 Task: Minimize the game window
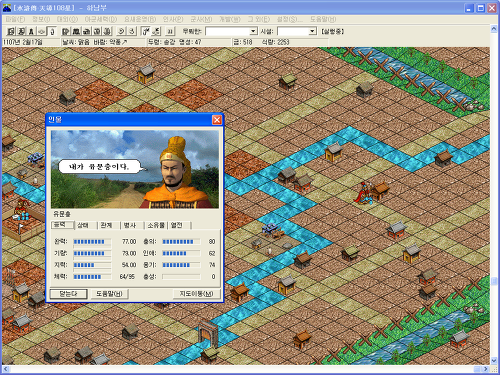pyautogui.click(x=469, y=8)
